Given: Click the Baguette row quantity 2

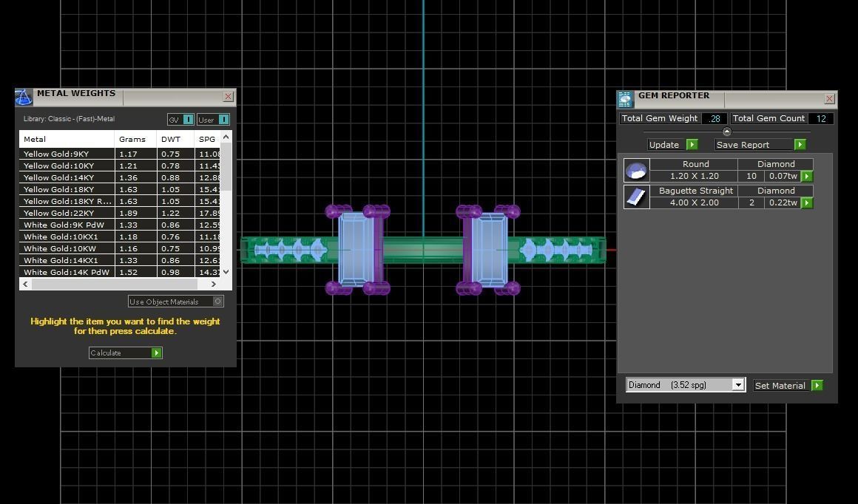Looking at the screenshot, I should (751, 202).
